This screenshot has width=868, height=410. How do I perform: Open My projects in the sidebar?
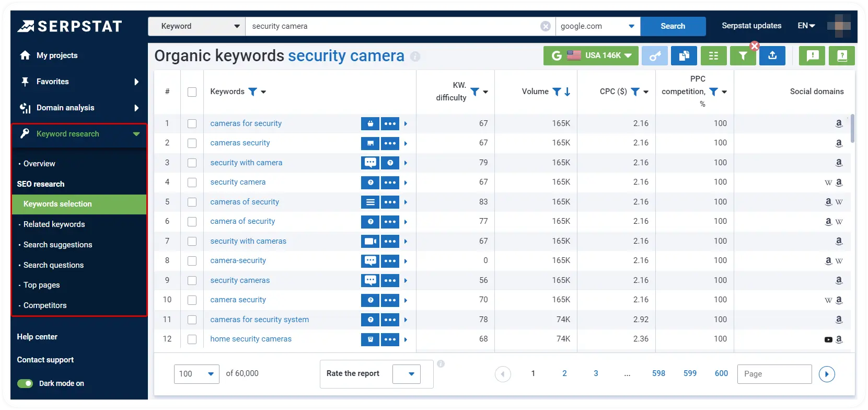[x=56, y=55]
